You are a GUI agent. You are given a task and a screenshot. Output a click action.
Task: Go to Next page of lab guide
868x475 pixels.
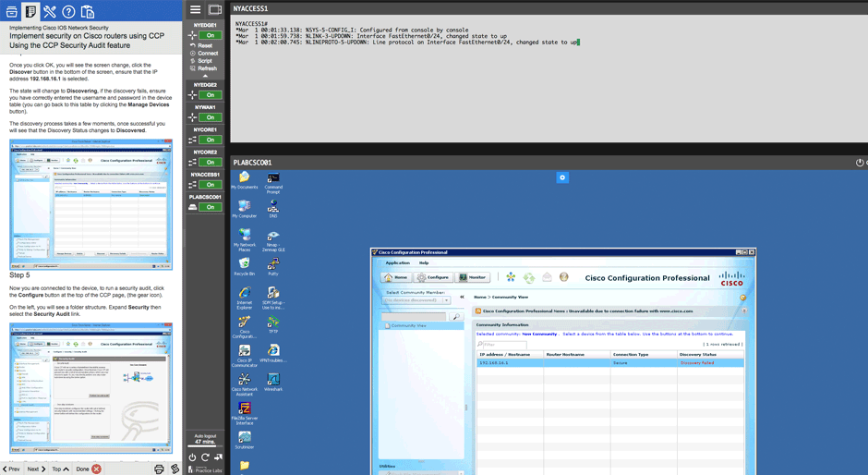click(36, 469)
